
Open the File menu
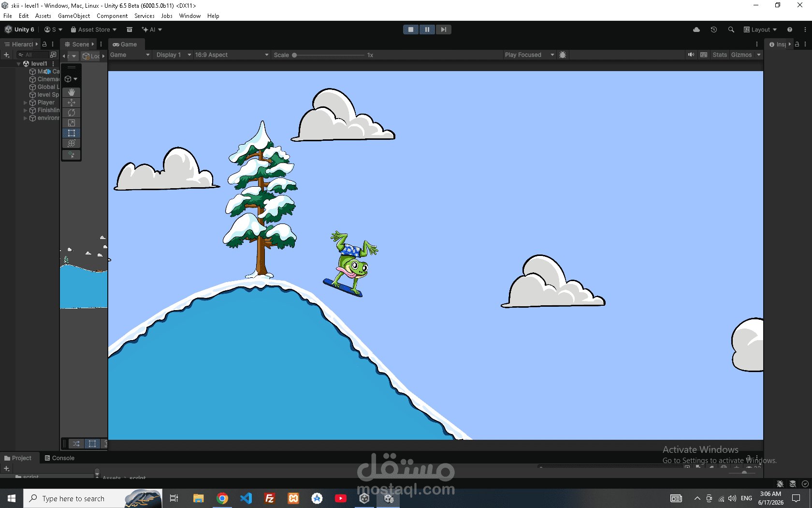[x=8, y=16]
